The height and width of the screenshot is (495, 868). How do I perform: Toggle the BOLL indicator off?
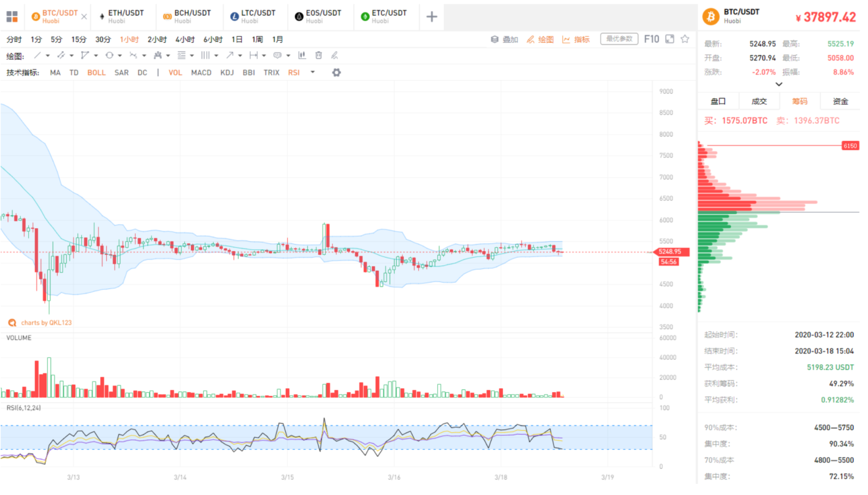[96, 73]
